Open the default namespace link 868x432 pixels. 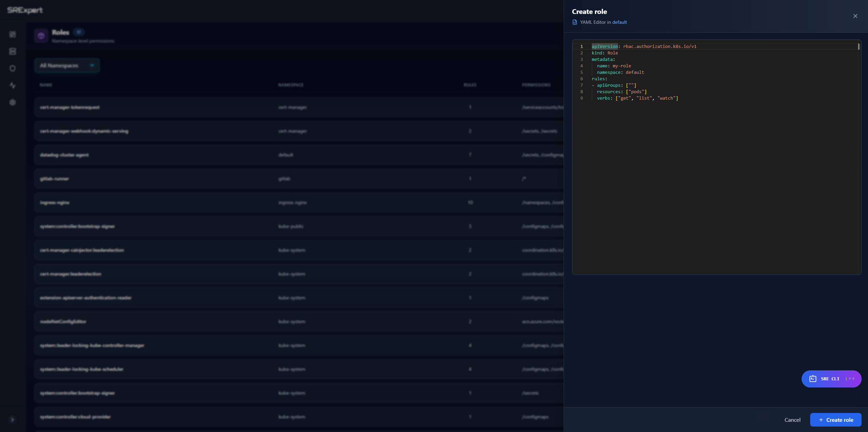(x=619, y=22)
